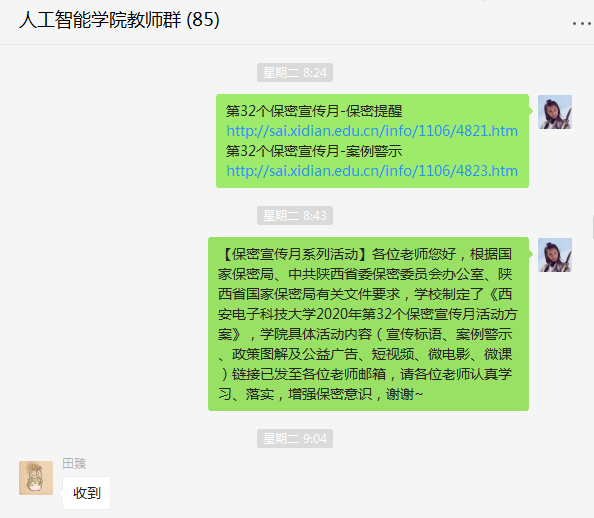
Task: Open the link ending in 4821.htm
Action: coord(372,131)
